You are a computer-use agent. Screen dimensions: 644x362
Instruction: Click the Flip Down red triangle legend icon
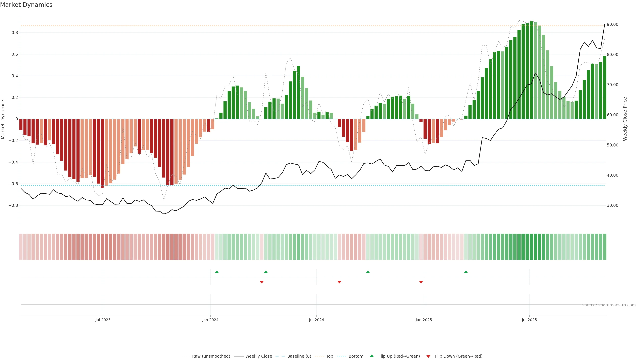[x=428, y=356]
